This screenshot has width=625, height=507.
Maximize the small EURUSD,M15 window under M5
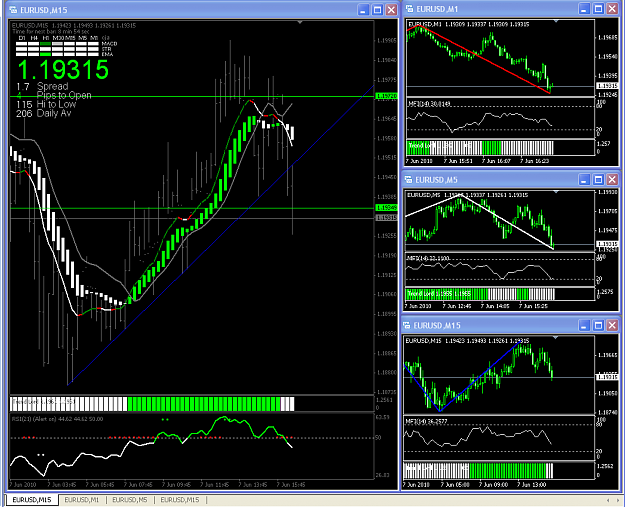click(x=598, y=325)
